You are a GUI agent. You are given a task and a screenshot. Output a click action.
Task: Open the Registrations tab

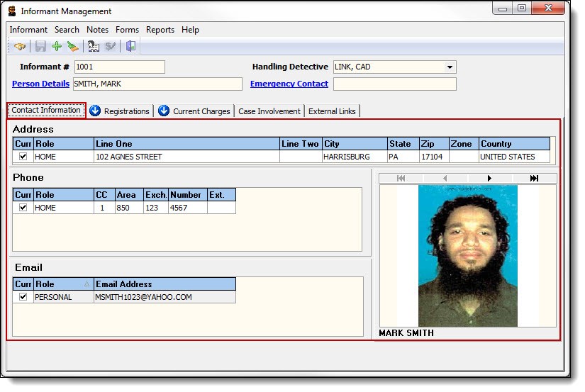pos(120,111)
